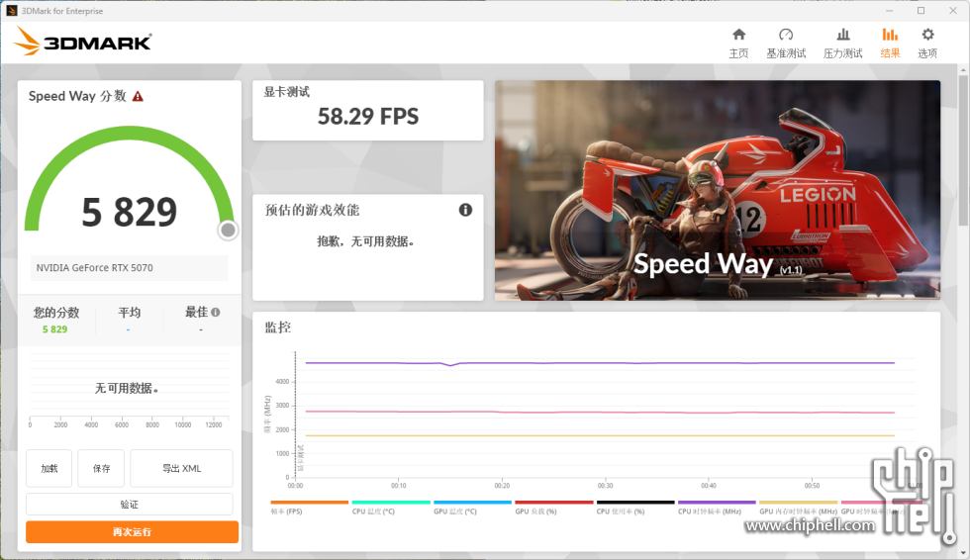Screen dimensions: 970x560
Task: Toggle CPU 时钟频率 (MHz) purple legend
Action: pos(717,508)
